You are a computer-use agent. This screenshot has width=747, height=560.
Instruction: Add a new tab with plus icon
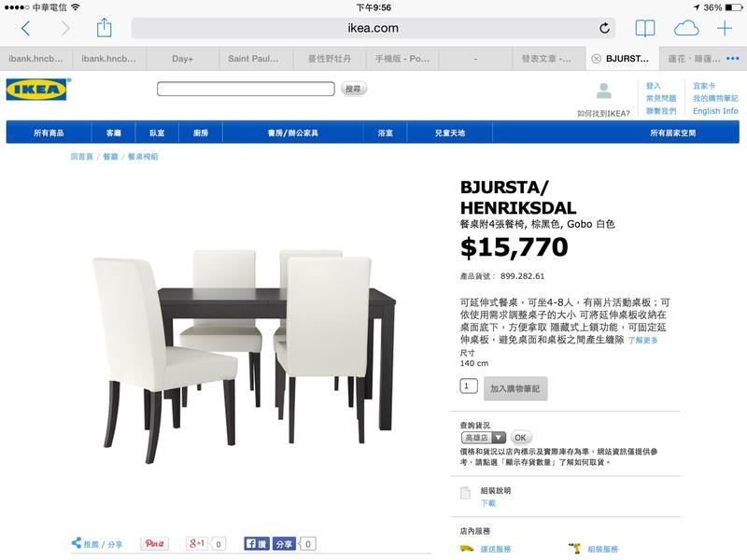725,28
